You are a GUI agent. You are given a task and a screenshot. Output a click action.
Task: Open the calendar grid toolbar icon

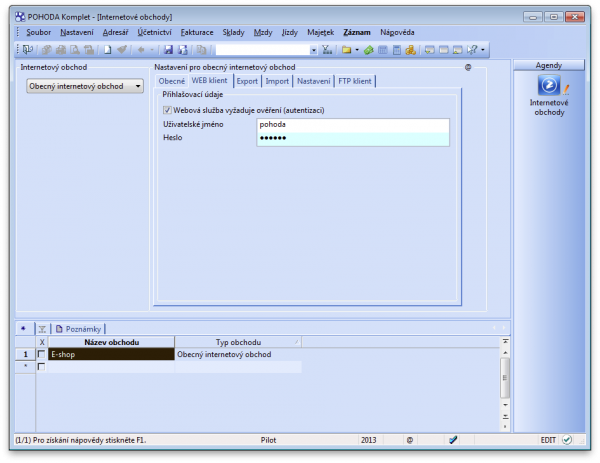(383, 50)
